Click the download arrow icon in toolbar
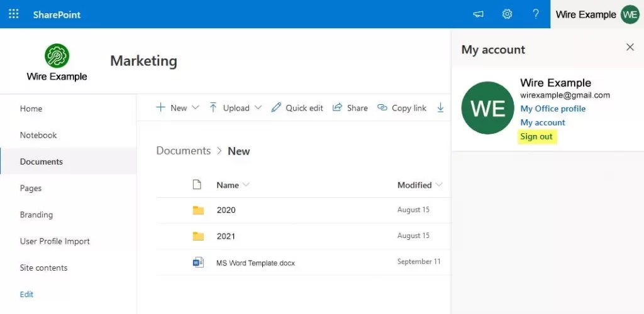The image size is (644, 314). coord(440,107)
